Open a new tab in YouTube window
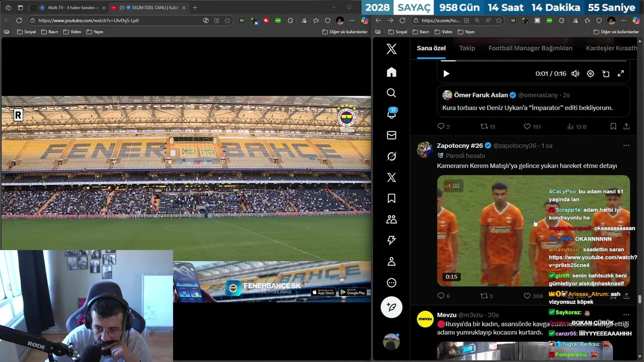Viewport: 644px width, 362px height. [x=195, y=8]
